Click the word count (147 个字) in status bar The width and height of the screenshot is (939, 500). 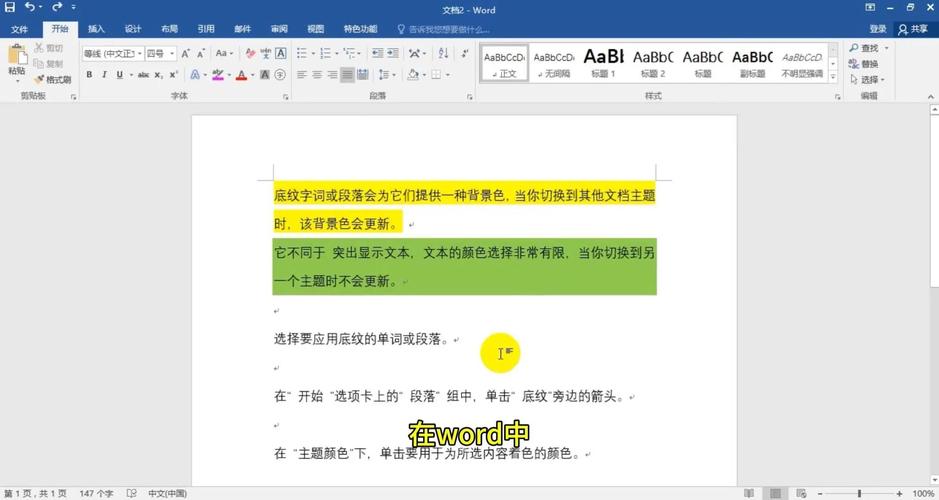(x=96, y=493)
